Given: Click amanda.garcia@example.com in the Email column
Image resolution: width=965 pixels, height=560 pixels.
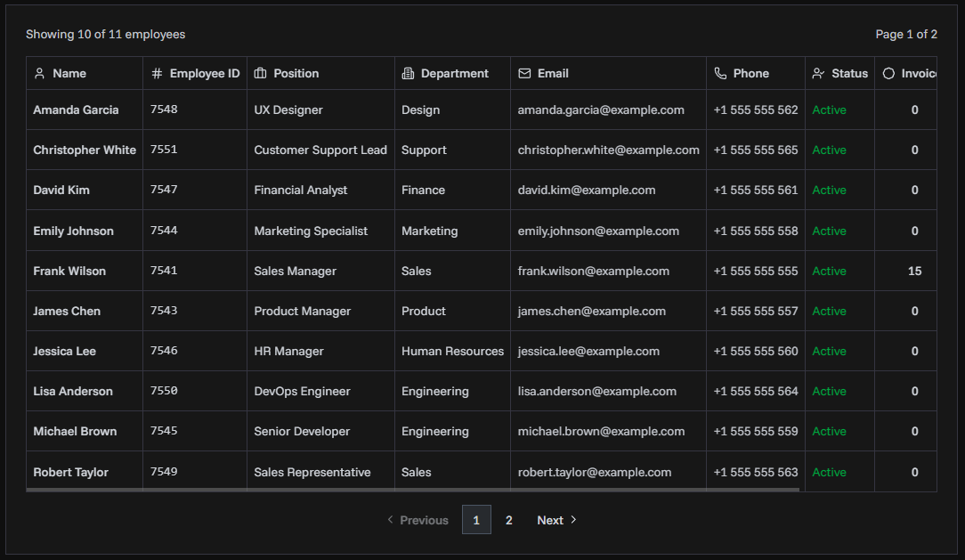Looking at the screenshot, I should (x=598, y=110).
